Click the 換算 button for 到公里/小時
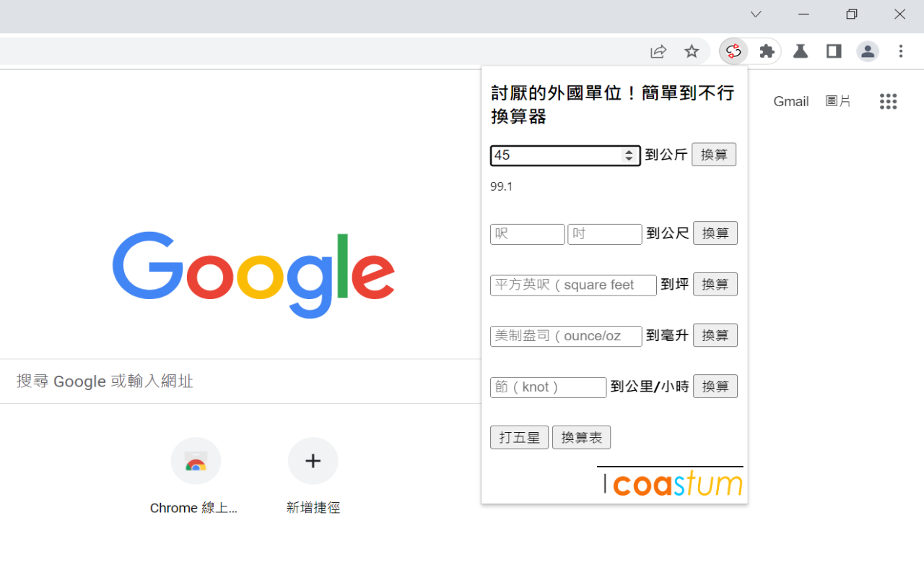This screenshot has height=578, width=924. 715,387
